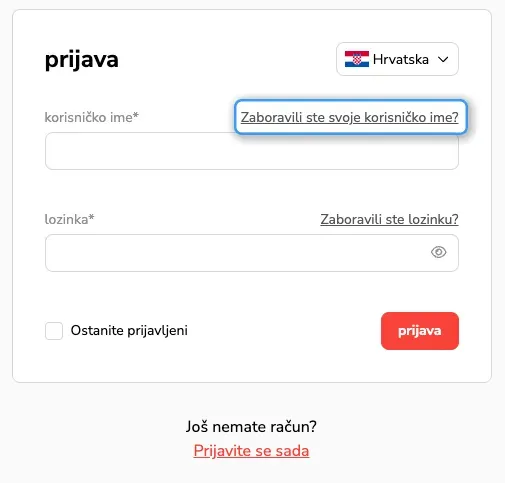Image resolution: width=505 pixels, height=483 pixels.
Task: Follow the Prijavite se sada link
Action: tap(251, 451)
